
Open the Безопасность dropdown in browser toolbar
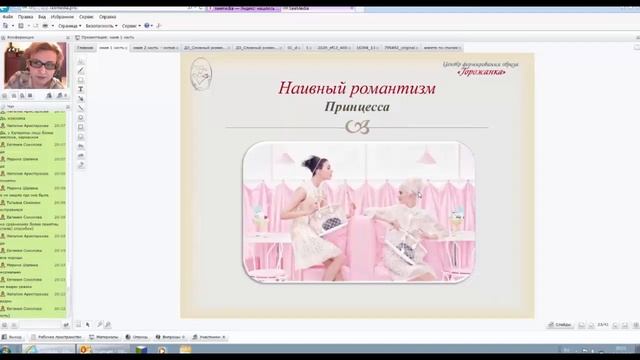point(101,26)
